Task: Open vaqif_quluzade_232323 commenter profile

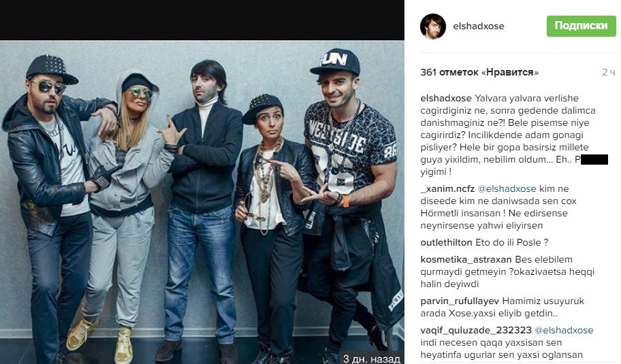Action: click(476, 330)
